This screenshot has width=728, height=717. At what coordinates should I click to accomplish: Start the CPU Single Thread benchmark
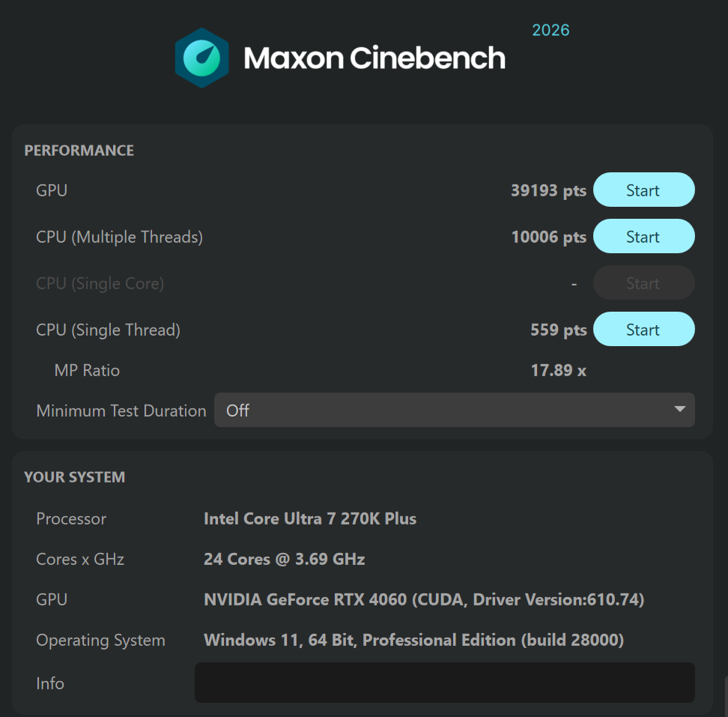pyautogui.click(x=643, y=329)
